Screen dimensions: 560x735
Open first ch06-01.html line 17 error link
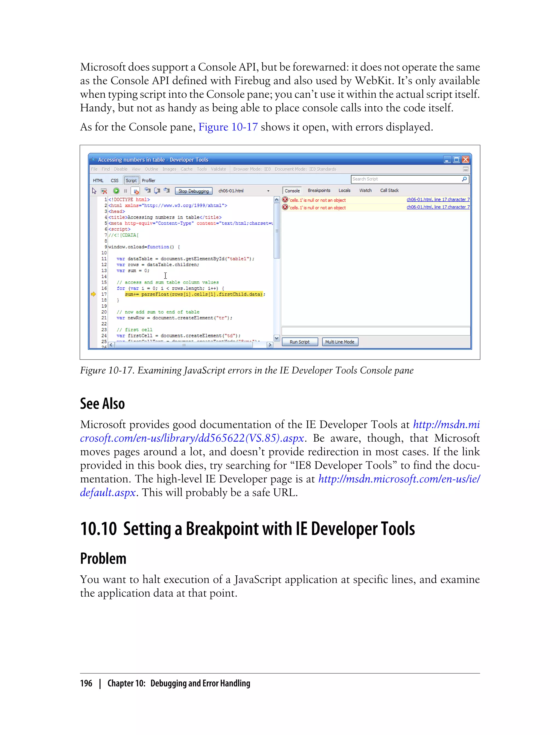(x=438, y=199)
